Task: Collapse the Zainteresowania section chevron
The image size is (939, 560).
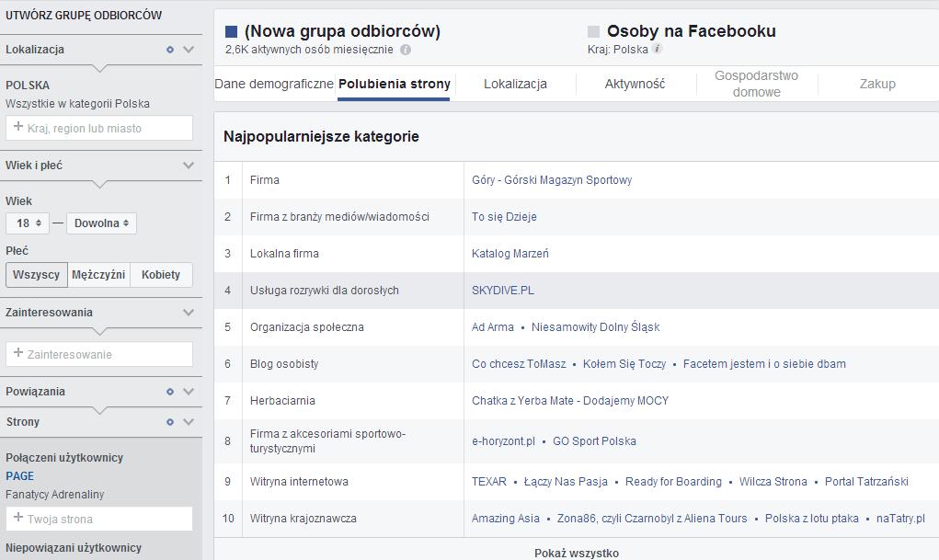Action: point(189,313)
